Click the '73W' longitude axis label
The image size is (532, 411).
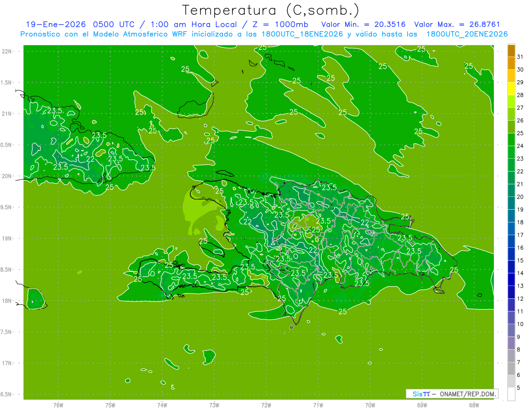tap(214, 405)
